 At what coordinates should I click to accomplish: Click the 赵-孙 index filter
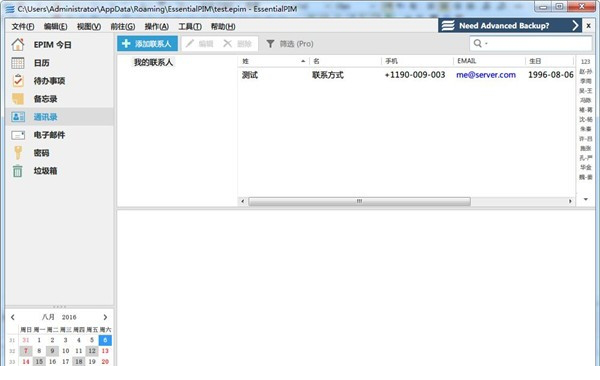pyautogui.click(x=585, y=71)
